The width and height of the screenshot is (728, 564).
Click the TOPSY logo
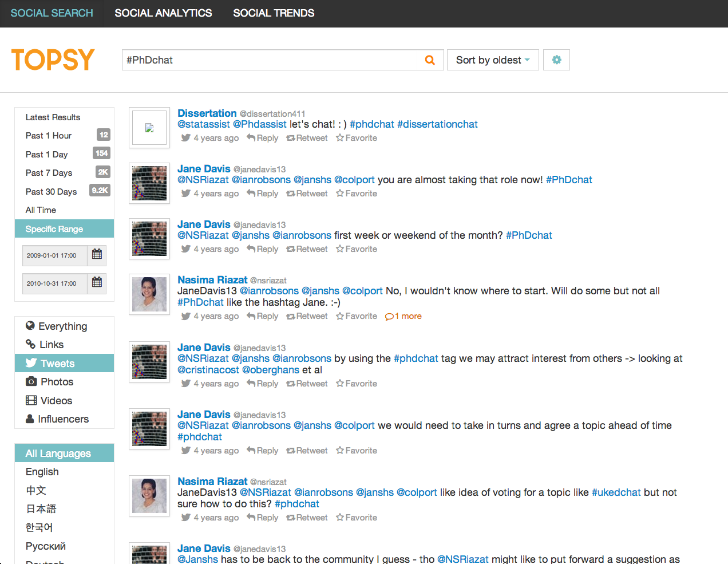tap(53, 60)
